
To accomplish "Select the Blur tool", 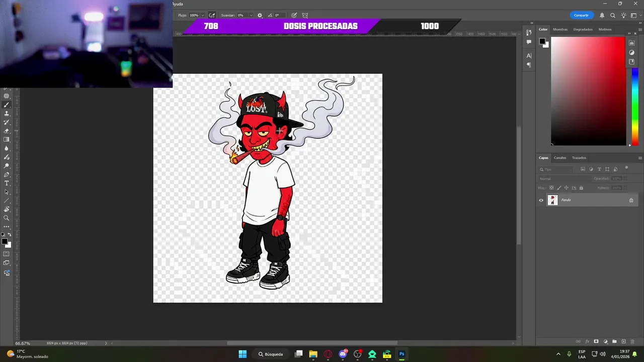I will pyautogui.click(x=7, y=148).
